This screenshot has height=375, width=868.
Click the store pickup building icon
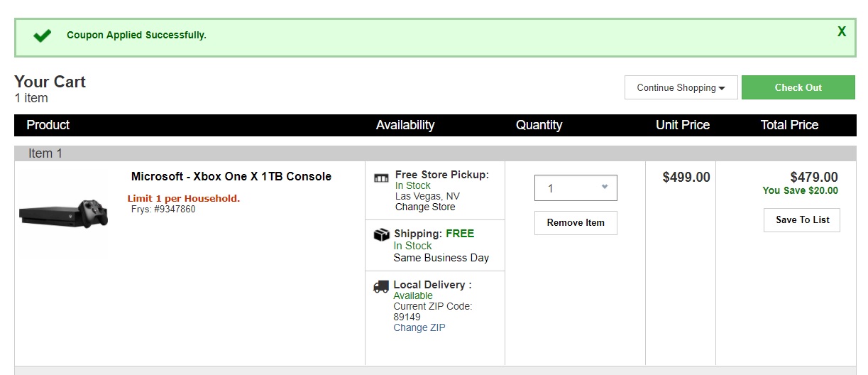tap(381, 178)
